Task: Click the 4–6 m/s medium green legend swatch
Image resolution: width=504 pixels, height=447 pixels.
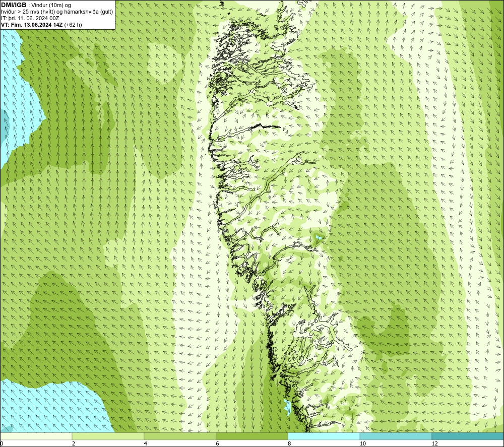Action: coord(180,436)
